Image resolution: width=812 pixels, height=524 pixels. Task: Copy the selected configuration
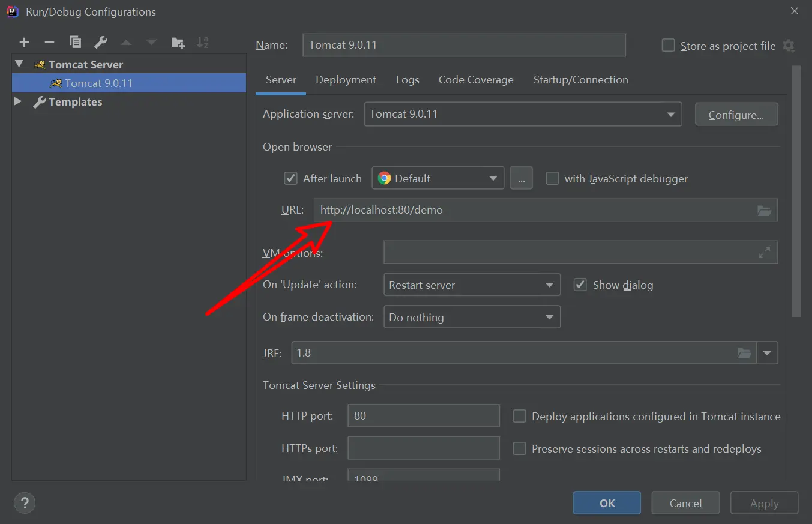pos(75,42)
